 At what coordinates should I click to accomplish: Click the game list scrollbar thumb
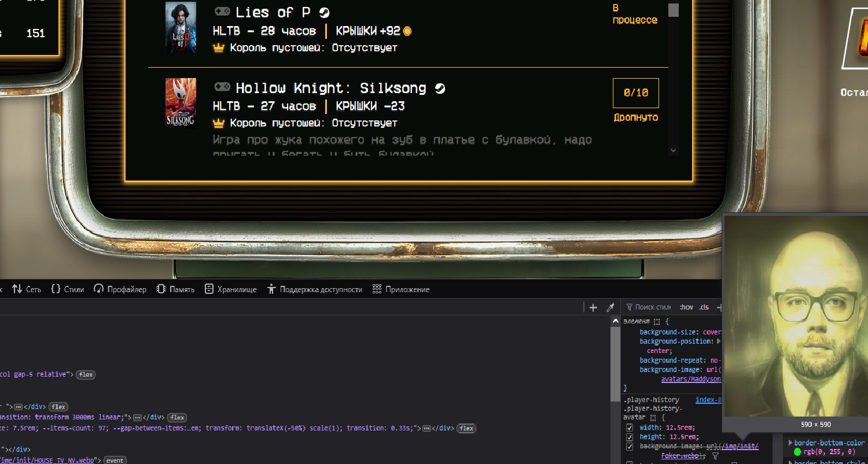[673, 9]
